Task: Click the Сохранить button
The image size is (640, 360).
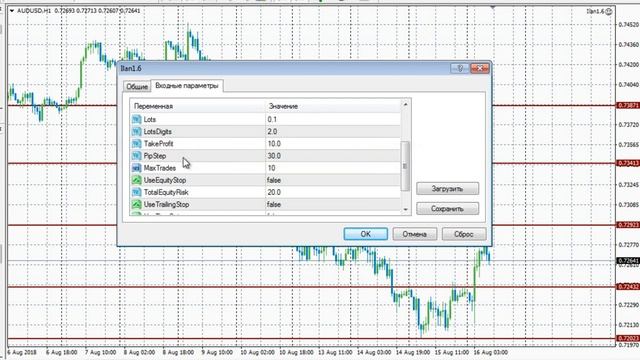Action: click(447, 209)
